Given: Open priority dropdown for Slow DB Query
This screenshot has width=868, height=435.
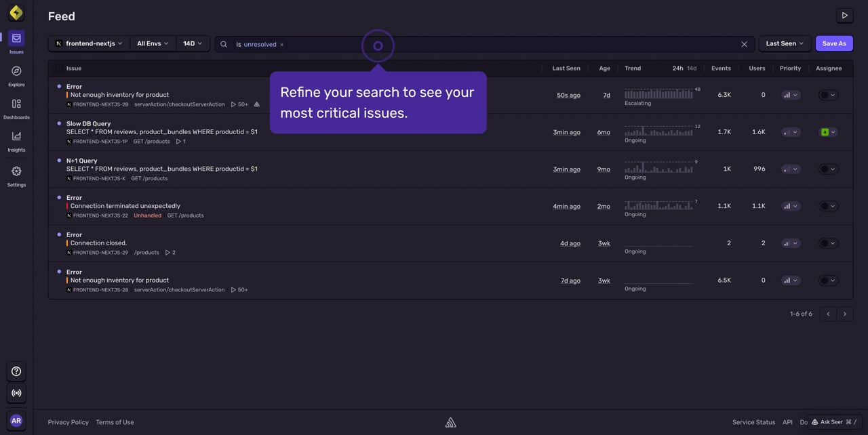Looking at the screenshot, I should [790, 132].
